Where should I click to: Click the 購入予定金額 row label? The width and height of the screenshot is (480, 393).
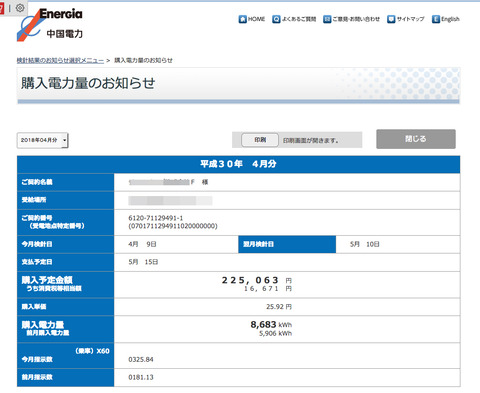click(47, 280)
